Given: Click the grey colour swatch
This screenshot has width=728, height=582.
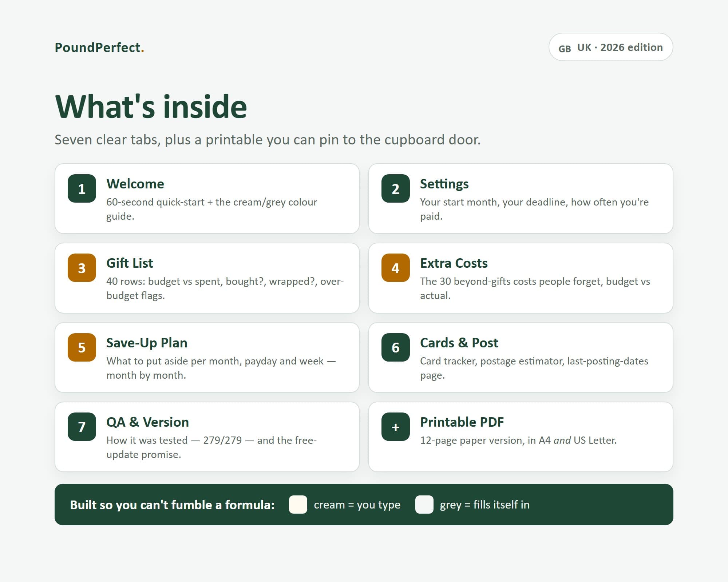Looking at the screenshot, I should [x=424, y=505].
